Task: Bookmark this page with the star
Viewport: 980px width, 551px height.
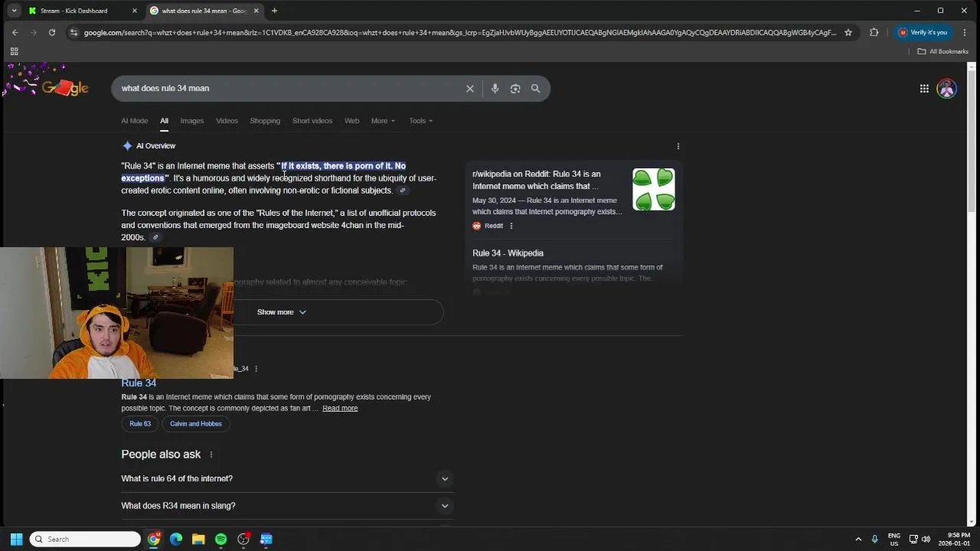Action: click(848, 32)
